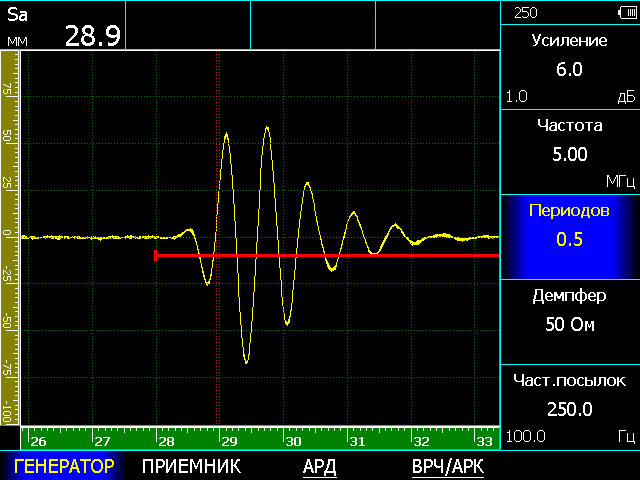
Task: Click the highest positive waveform peak
Action: [266, 128]
